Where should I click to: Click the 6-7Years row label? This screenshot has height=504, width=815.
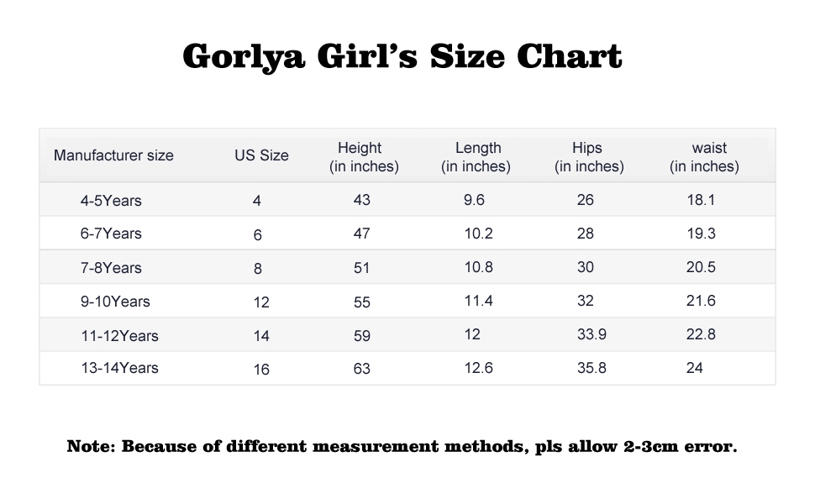point(111,234)
